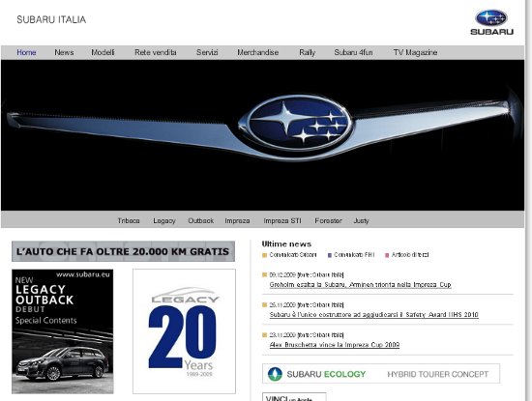
Task: Open Subaru Ecology Hybrid Tourer Concept banner
Action: point(381,374)
